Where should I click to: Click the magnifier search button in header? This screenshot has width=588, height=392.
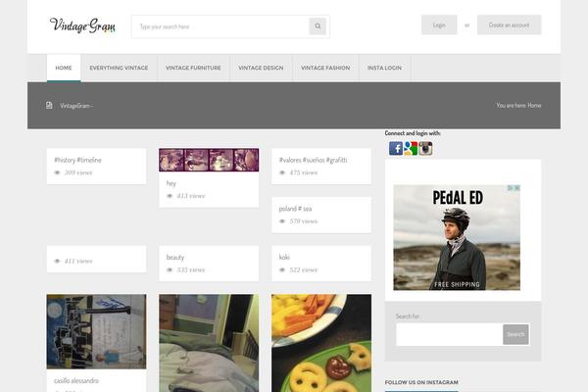[x=318, y=26]
